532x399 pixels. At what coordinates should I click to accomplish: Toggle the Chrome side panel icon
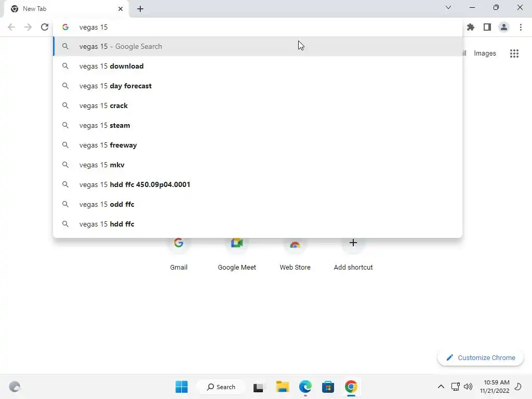pos(487,27)
